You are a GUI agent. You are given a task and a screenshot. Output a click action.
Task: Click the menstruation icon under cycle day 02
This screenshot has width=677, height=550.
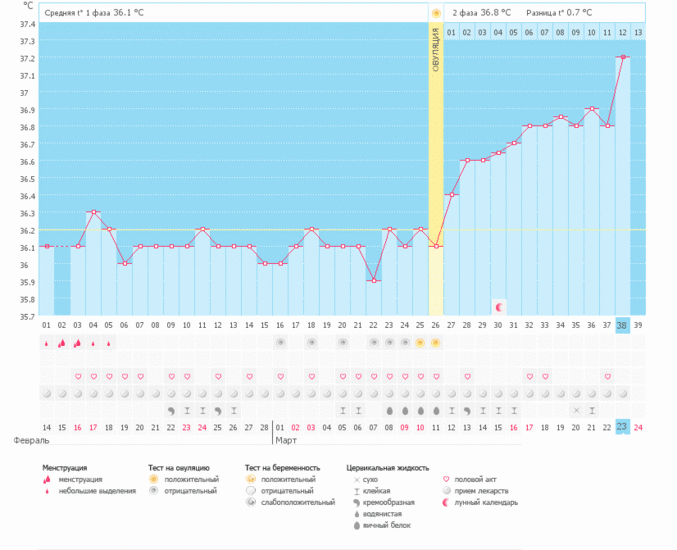[62, 343]
